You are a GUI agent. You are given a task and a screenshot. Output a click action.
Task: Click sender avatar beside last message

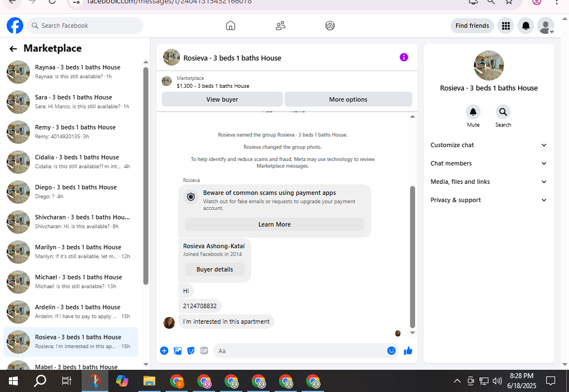[169, 323]
